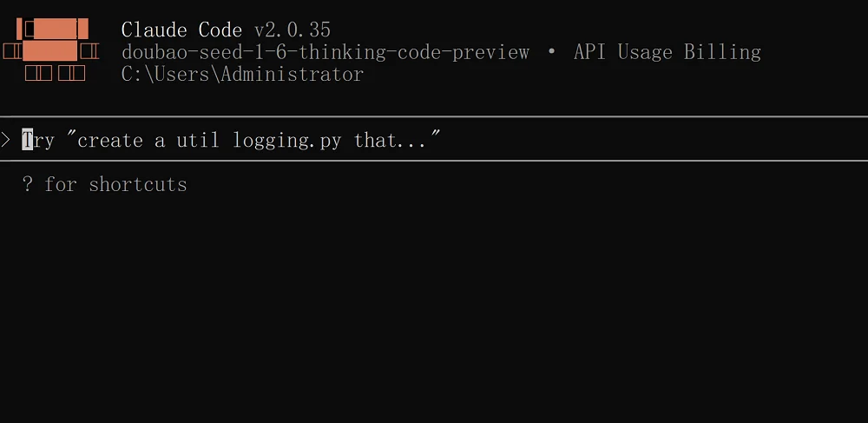Click the bottom border line of the input box
The height and width of the screenshot is (423, 868).
pos(434,161)
